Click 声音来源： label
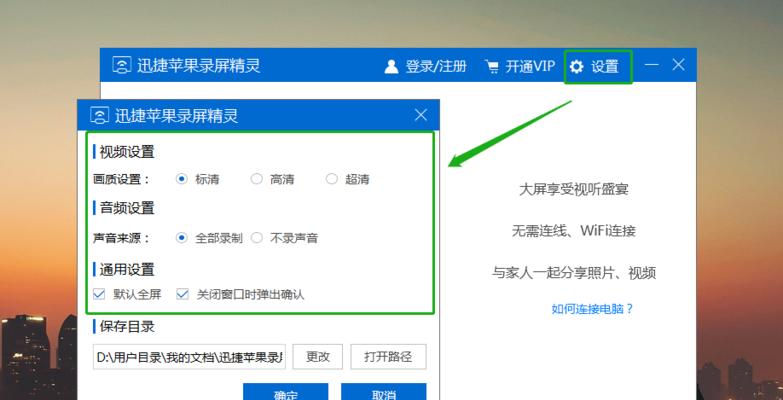The image size is (783, 400). click(121, 238)
